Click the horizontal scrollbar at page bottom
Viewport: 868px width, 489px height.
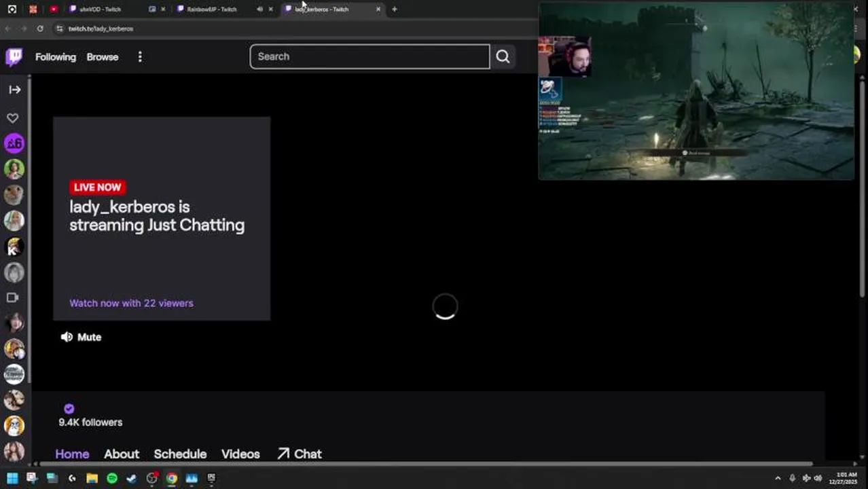(x=427, y=465)
